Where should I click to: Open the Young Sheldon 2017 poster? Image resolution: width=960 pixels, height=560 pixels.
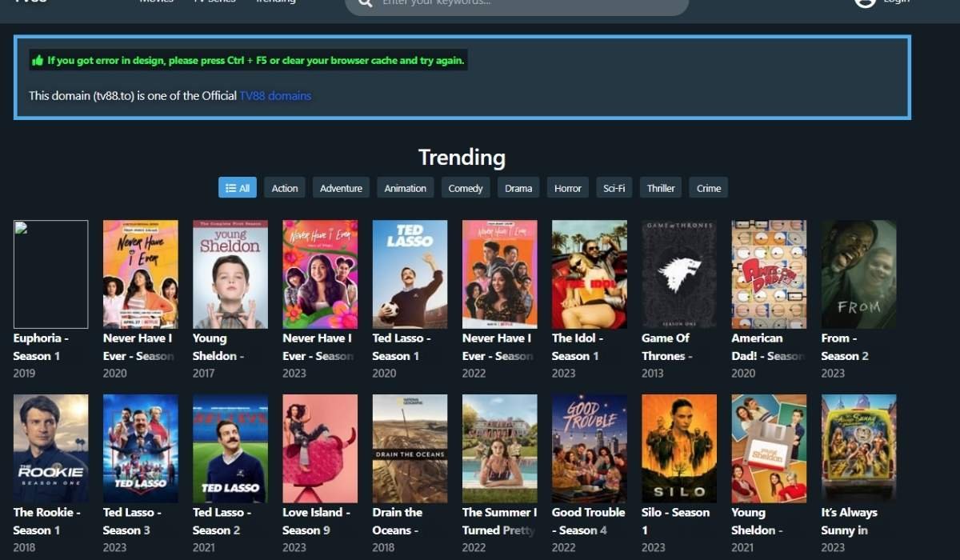point(230,274)
